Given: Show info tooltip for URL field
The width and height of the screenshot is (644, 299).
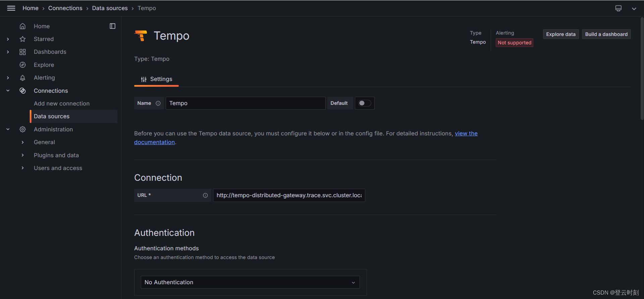Looking at the screenshot, I should pos(205,195).
